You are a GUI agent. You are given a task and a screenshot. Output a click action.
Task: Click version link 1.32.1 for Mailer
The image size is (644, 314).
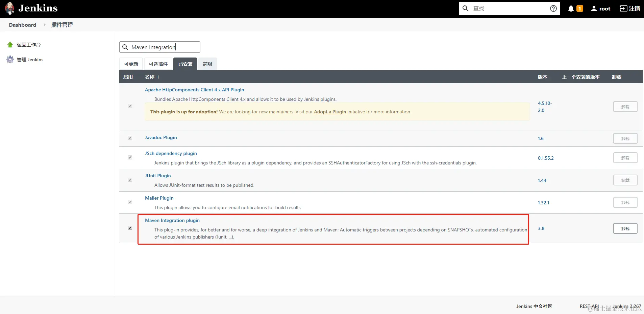click(544, 203)
